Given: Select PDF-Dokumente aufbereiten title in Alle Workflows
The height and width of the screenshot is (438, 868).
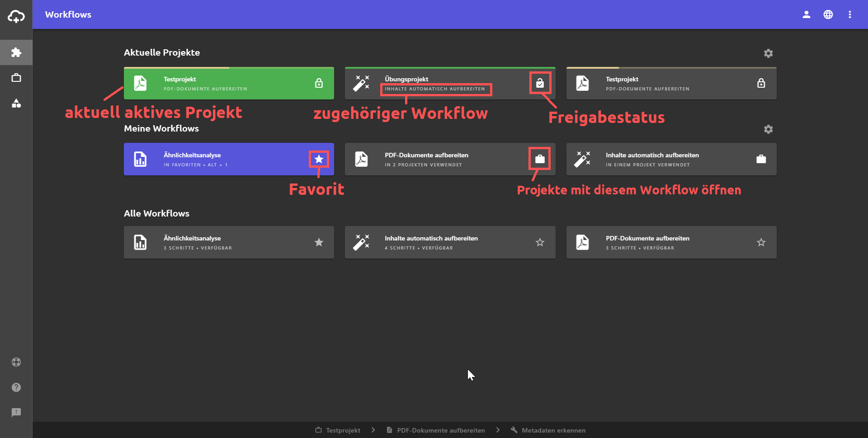Looking at the screenshot, I should (x=647, y=238).
